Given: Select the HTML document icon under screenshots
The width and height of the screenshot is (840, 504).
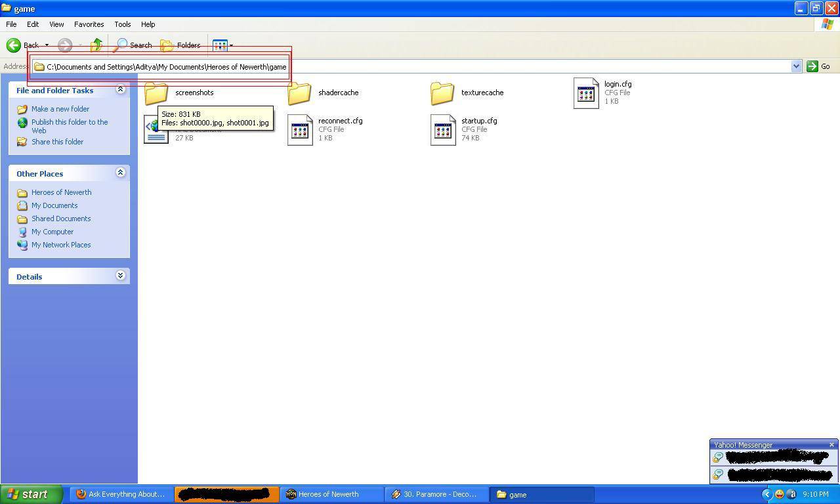Looking at the screenshot, I should point(156,130).
